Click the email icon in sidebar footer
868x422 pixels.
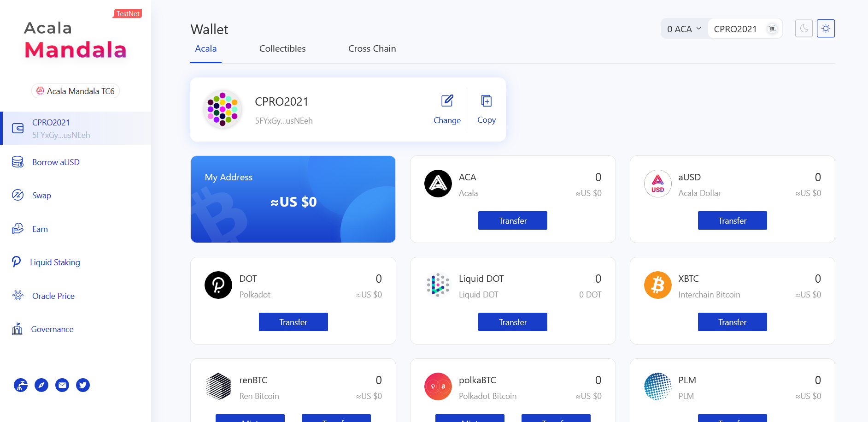click(62, 385)
